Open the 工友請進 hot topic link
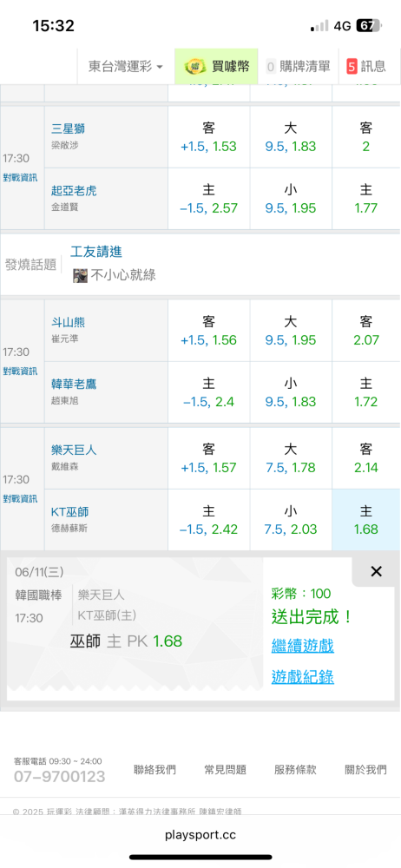Screen dimensions: 401x868 coord(96,252)
